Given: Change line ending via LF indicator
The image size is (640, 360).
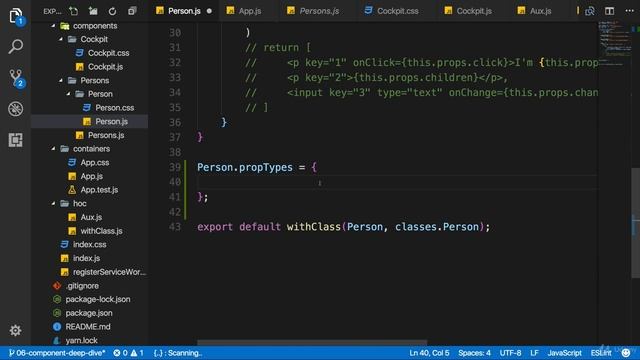Looking at the screenshot, I should coord(534,353).
